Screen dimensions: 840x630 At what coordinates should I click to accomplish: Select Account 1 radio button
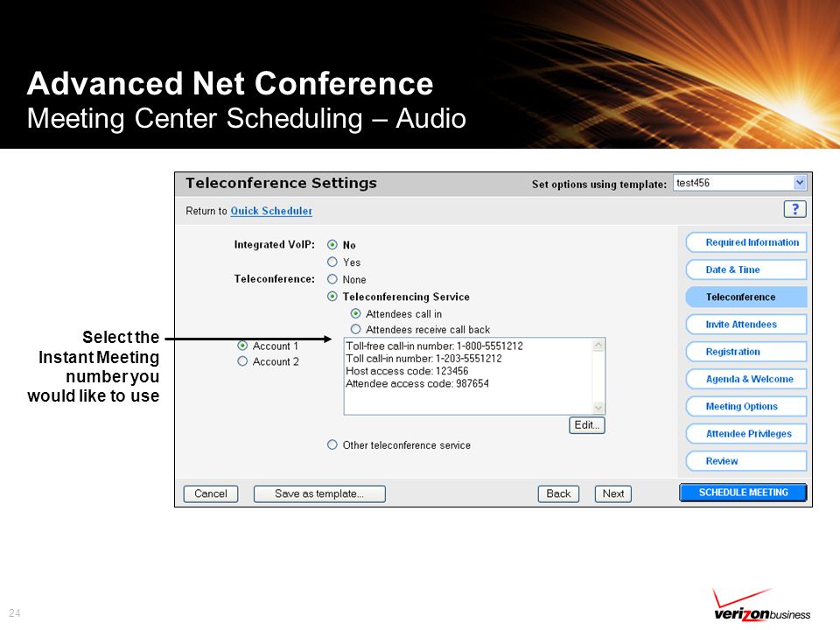242,346
